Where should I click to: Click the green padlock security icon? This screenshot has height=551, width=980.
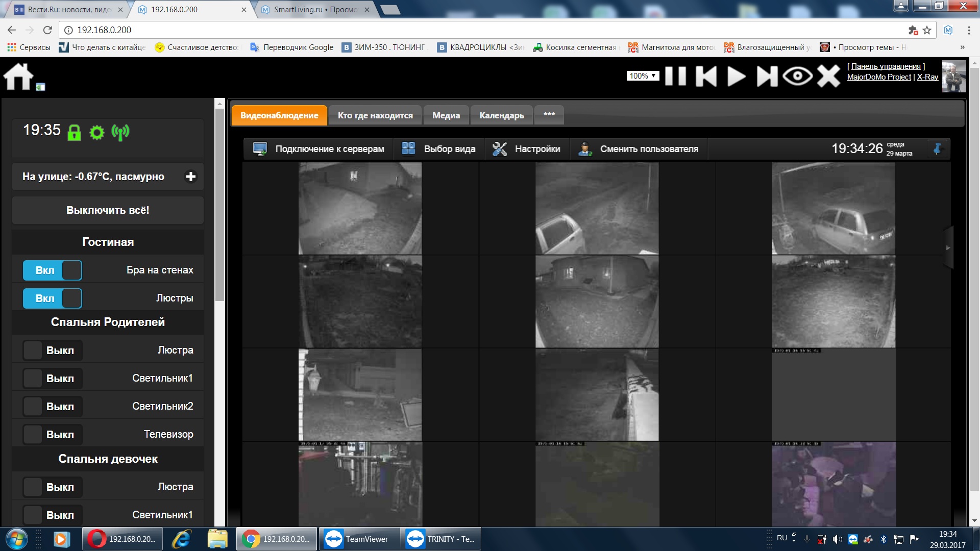coord(75,133)
